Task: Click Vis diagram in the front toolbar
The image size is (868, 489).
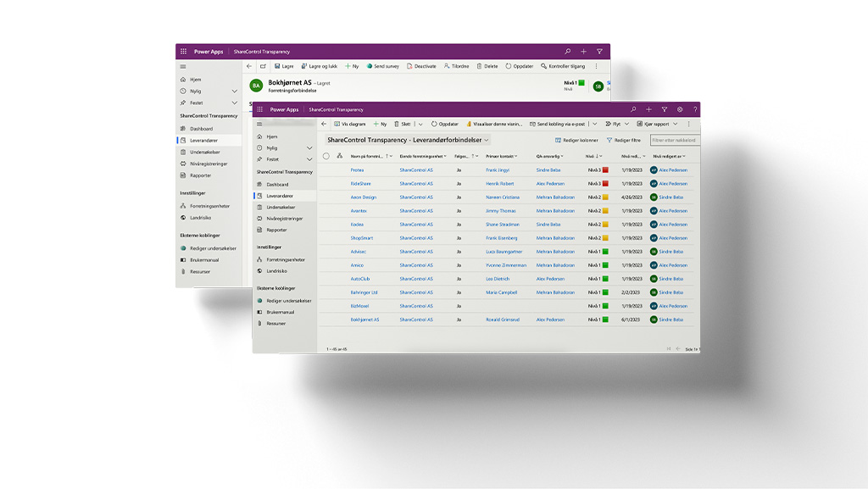Action: pyautogui.click(x=350, y=124)
